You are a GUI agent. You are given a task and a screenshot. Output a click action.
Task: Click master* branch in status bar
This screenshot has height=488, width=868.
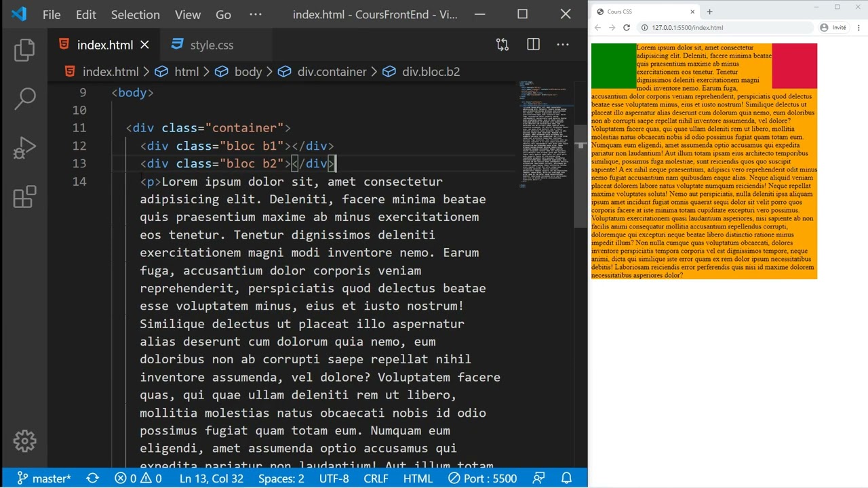(x=44, y=478)
